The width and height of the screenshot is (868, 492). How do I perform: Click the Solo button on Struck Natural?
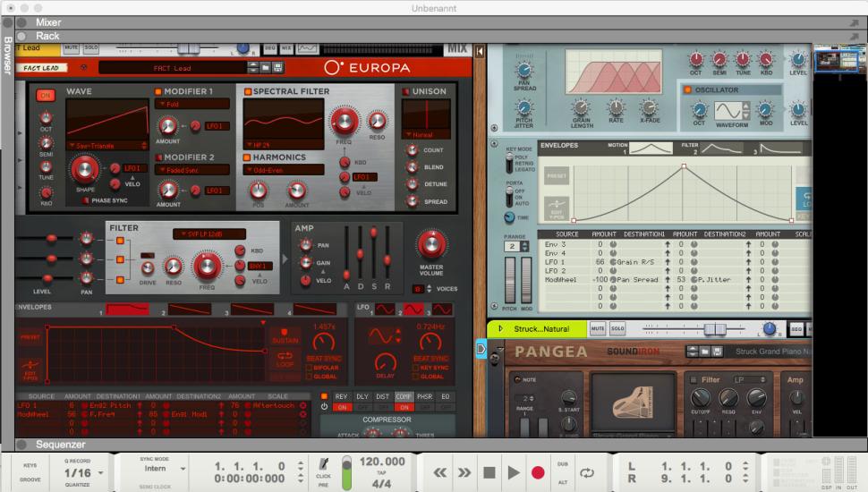(617, 328)
